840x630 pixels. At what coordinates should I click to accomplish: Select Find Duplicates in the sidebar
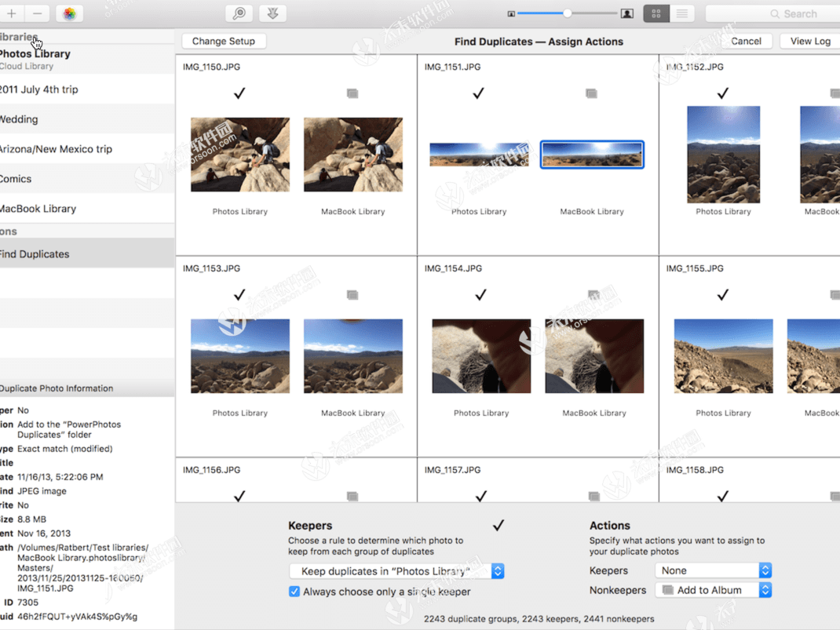click(35, 254)
